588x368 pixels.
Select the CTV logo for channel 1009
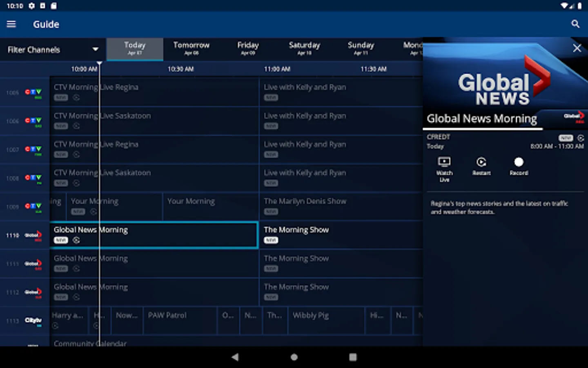pyautogui.click(x=33, y=207)
